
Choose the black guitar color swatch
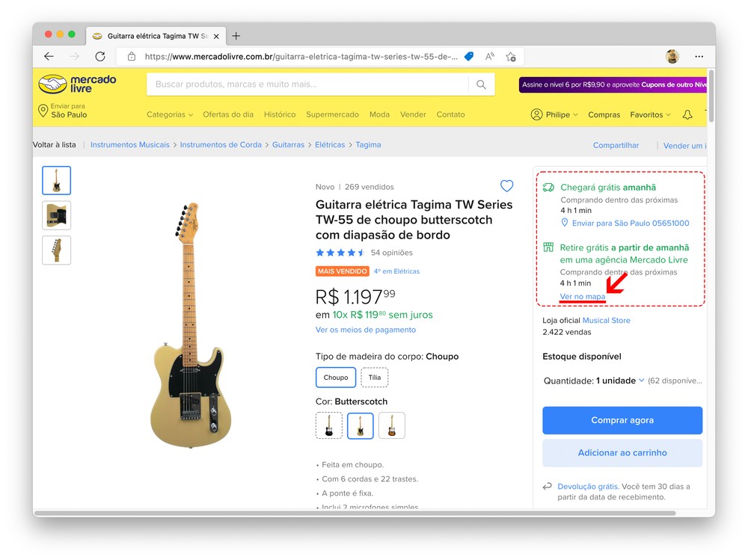pyautogui.click(x=329, y=425)
